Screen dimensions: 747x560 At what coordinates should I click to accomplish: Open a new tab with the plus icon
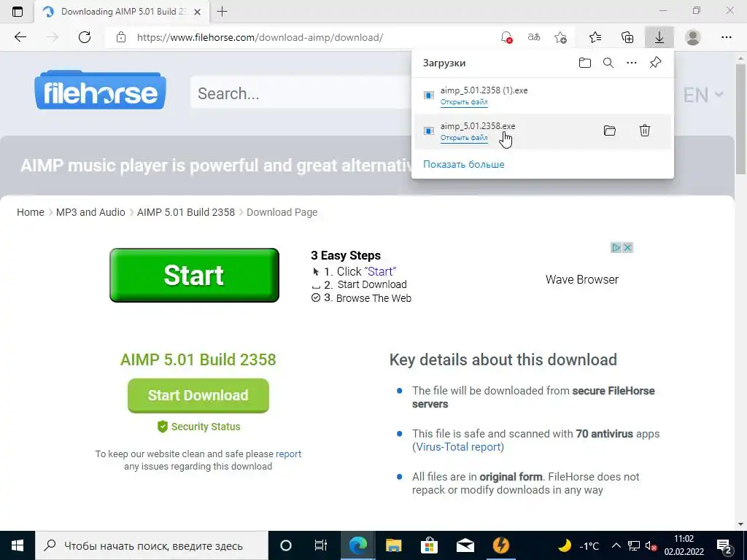pos(222,12)
